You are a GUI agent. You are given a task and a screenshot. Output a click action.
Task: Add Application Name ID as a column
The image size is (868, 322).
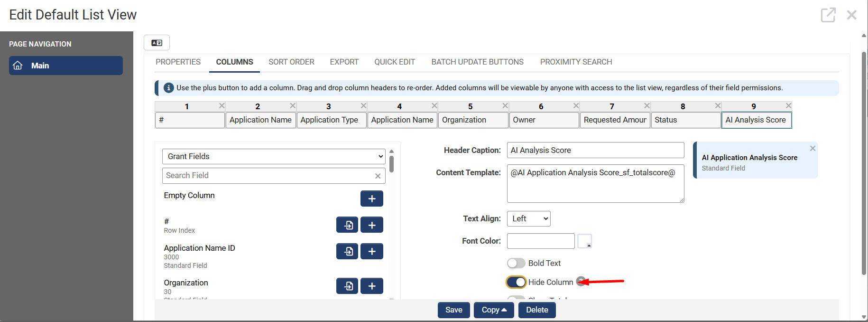[x=372, y=251]
